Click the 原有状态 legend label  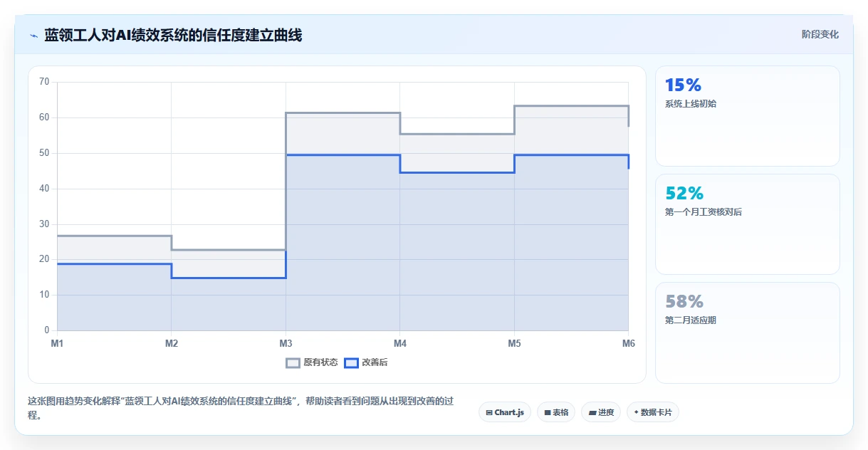coord(320,362)
